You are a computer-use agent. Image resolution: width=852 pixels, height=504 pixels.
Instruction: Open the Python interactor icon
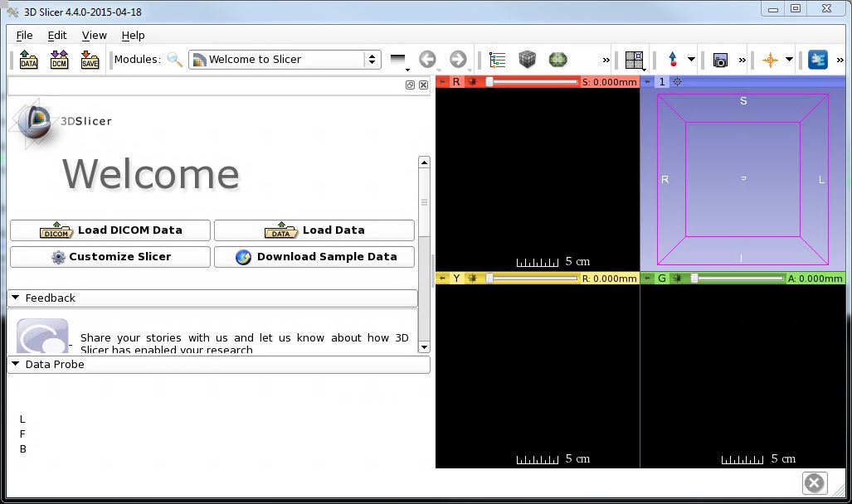click(818, 60)
